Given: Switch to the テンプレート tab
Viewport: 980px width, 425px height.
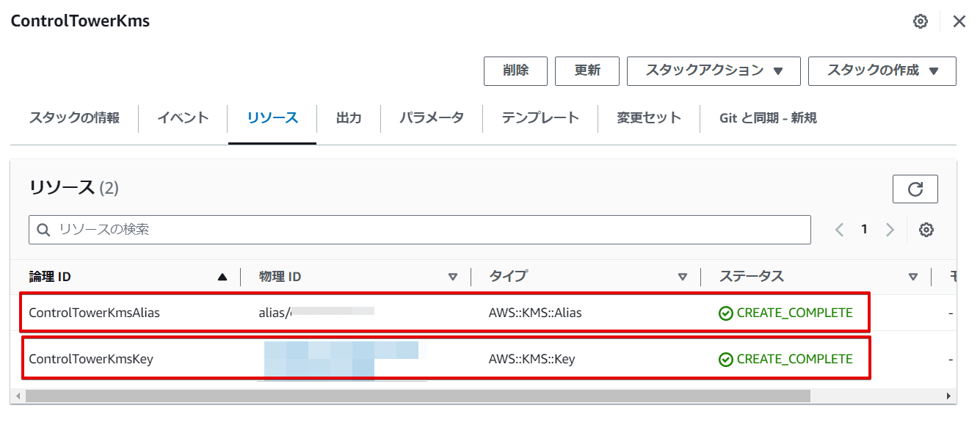Looking at the screenshot, I should 540,117.
